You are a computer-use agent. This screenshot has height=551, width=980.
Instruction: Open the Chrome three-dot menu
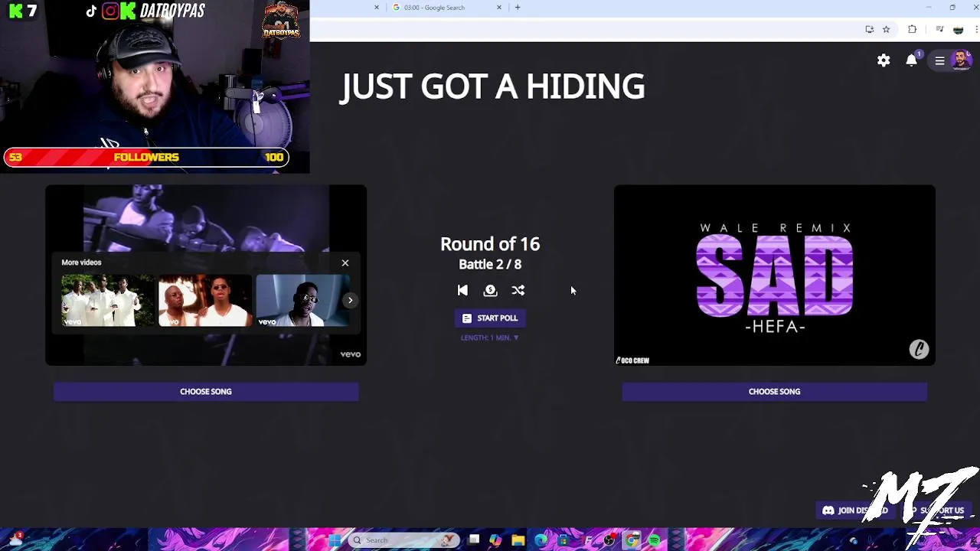pos(976,29)
